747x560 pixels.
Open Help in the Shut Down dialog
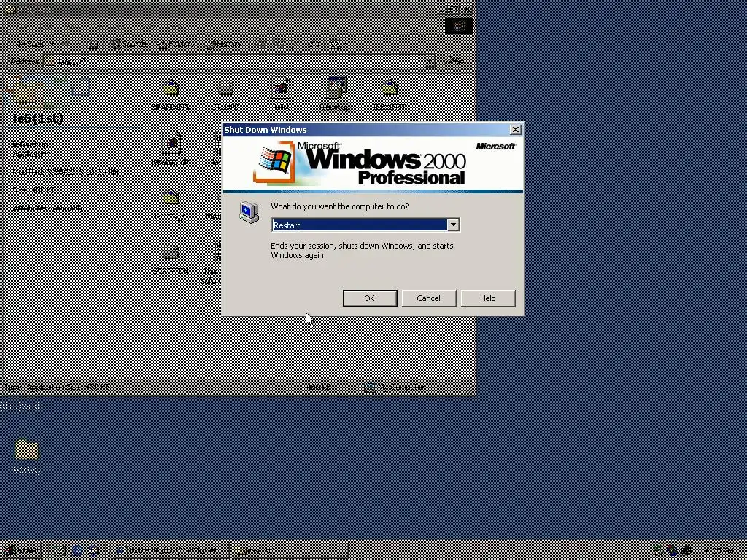click(488, 298)
